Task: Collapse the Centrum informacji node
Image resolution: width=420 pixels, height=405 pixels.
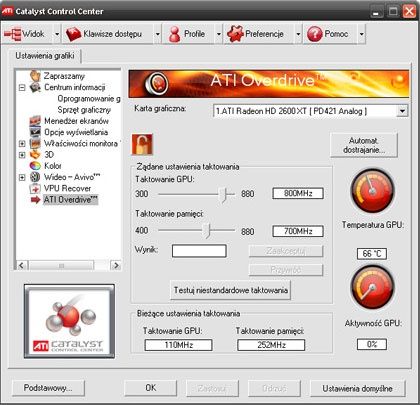Action: pyautogui.click(x=22, y=88)
